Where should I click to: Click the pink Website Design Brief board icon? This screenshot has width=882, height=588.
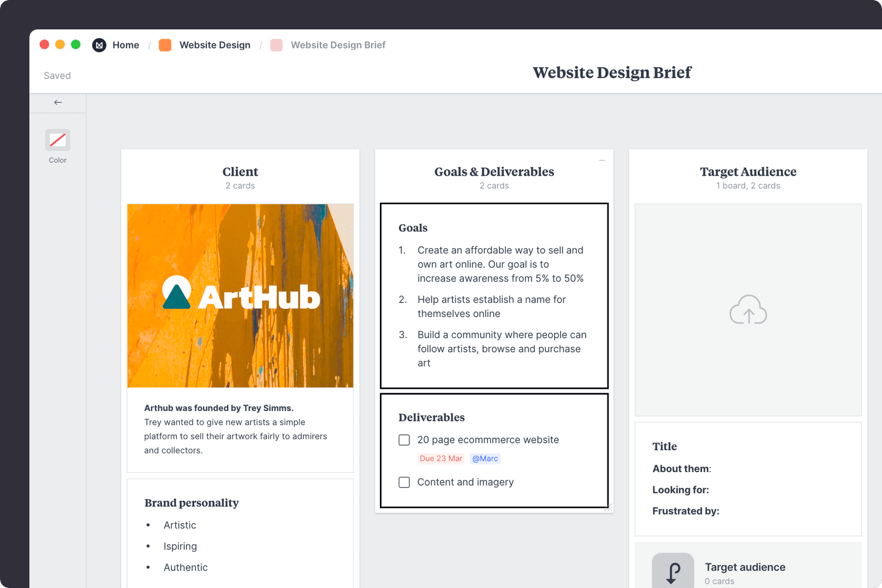pos(276,45)
